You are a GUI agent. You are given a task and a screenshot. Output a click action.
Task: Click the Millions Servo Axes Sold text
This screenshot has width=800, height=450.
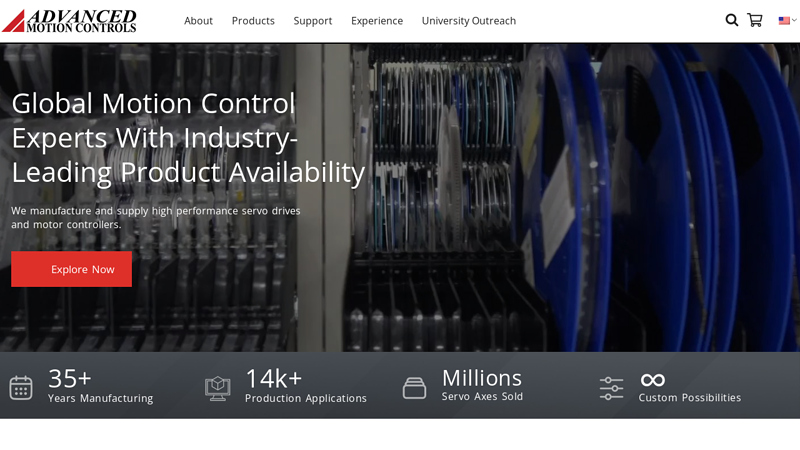482,385
